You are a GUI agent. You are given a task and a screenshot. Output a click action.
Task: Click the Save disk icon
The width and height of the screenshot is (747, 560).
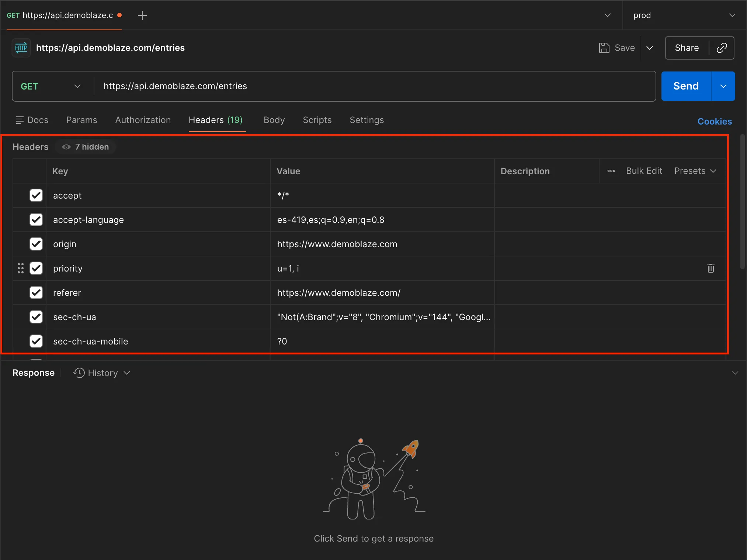604,48
